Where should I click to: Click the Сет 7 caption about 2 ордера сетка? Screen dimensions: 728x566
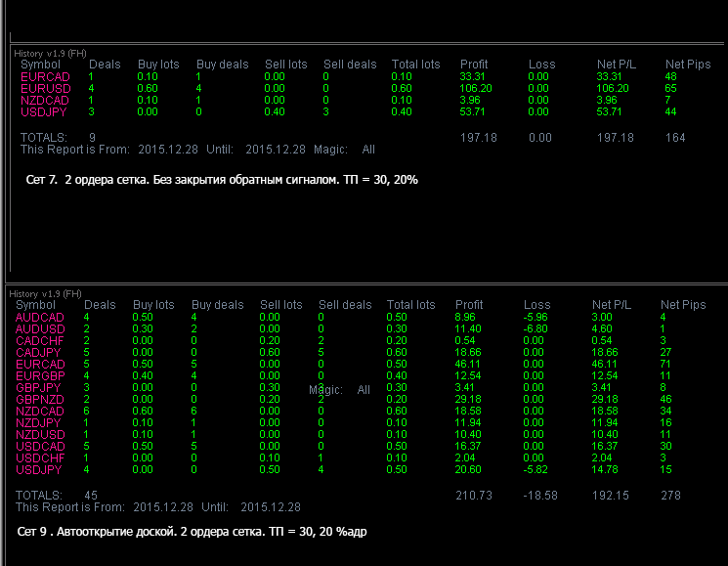point(222,180)
